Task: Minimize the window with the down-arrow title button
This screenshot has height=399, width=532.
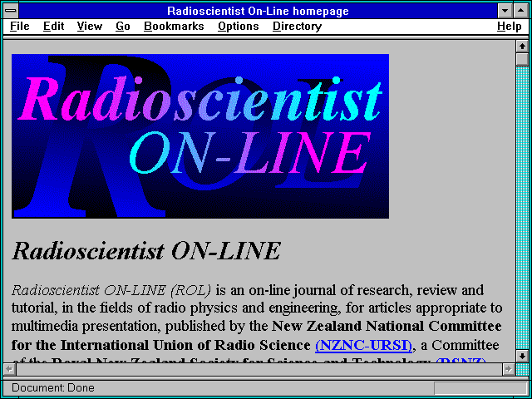Action: (x=505, y=11)
